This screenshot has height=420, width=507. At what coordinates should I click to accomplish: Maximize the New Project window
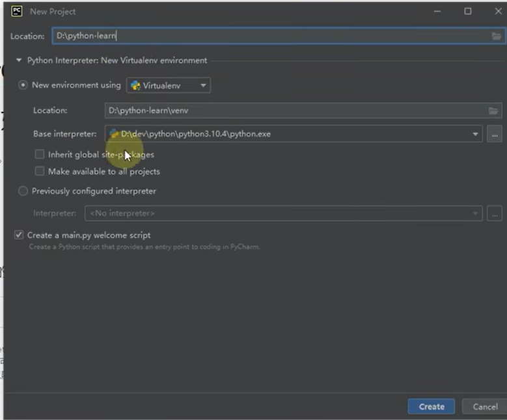[467, 11]
